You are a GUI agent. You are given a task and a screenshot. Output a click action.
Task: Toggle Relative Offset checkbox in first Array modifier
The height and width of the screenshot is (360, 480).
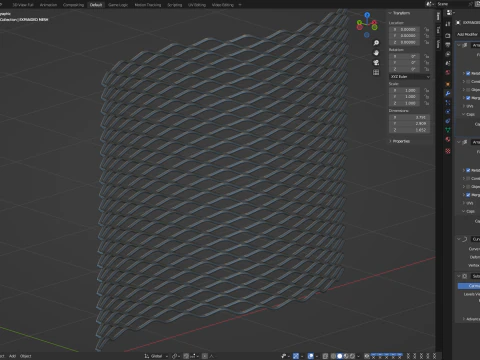pos(468,73)
